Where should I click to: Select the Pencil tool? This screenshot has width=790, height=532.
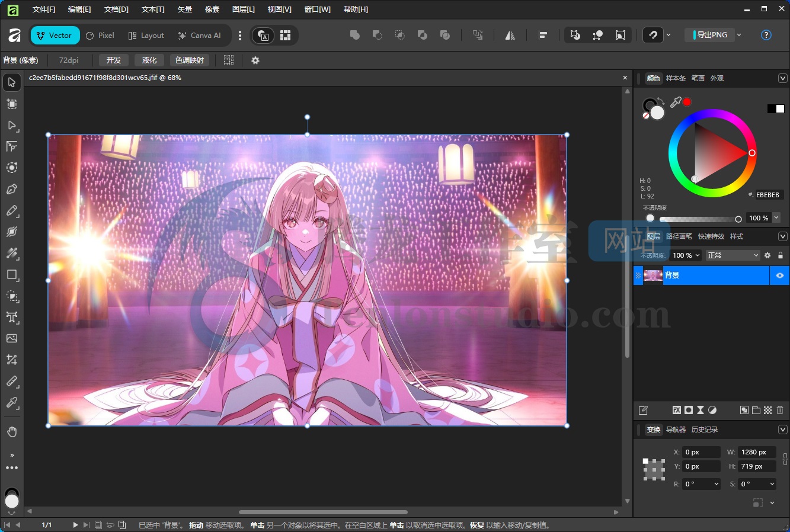coord(12,211)
